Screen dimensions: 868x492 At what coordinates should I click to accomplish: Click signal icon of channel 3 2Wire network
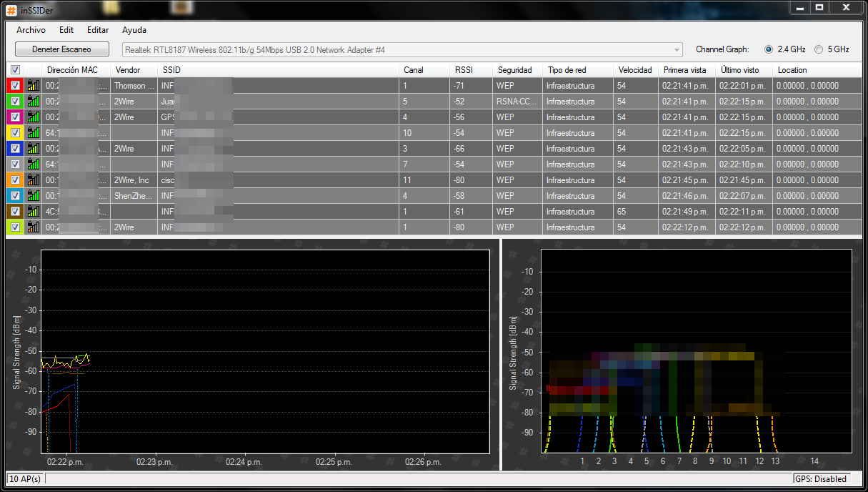33,149
